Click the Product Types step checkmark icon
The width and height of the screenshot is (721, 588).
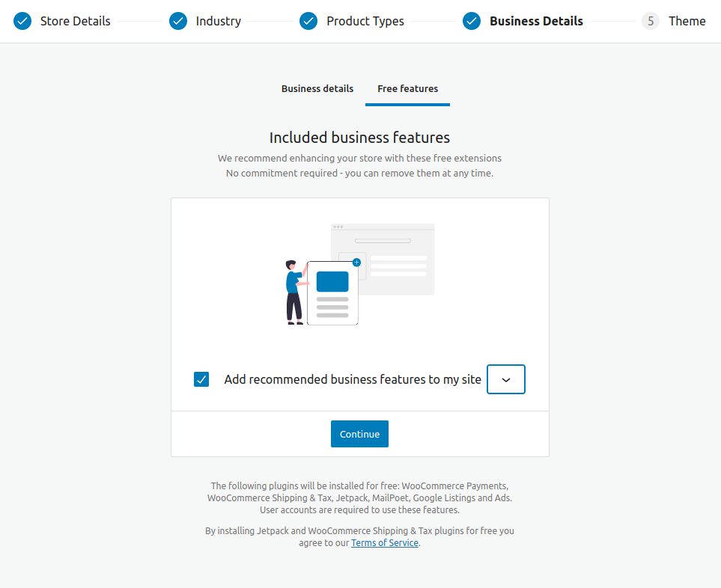(x=308, y=21)
